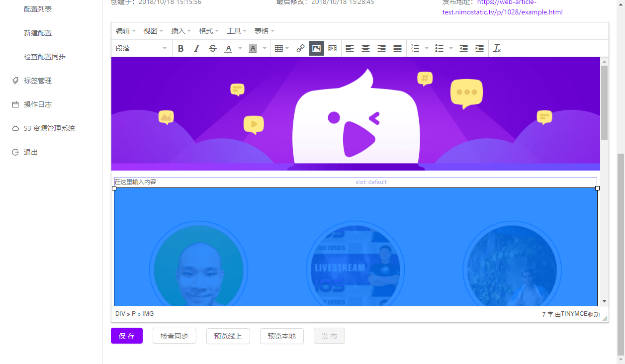The width and height of the screenshot is (625, 364).
Task: Open numbered list style dropdown
Action: [427, 48]
